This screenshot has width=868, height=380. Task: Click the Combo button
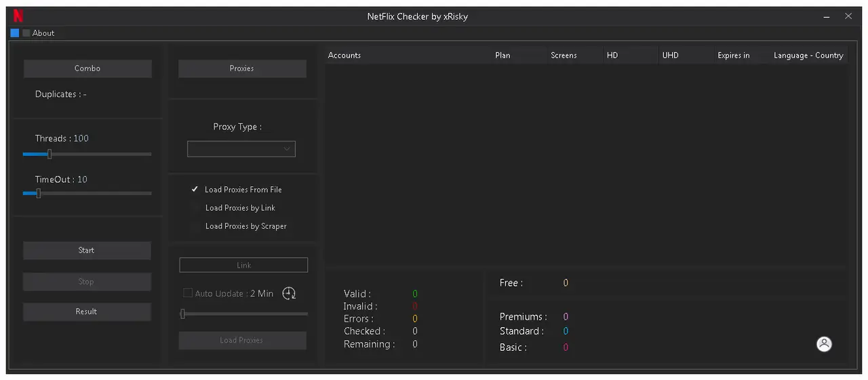point(87,68)
